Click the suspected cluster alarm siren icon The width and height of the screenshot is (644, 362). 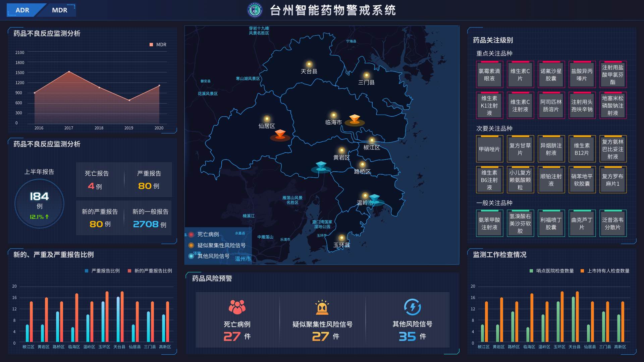(x=322, y=307)
